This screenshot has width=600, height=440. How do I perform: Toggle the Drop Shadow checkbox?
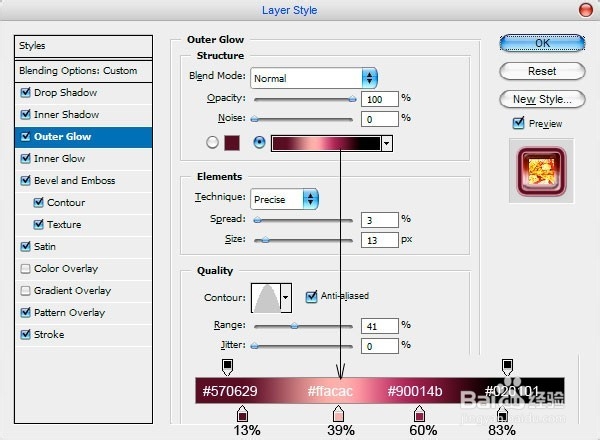25,92
